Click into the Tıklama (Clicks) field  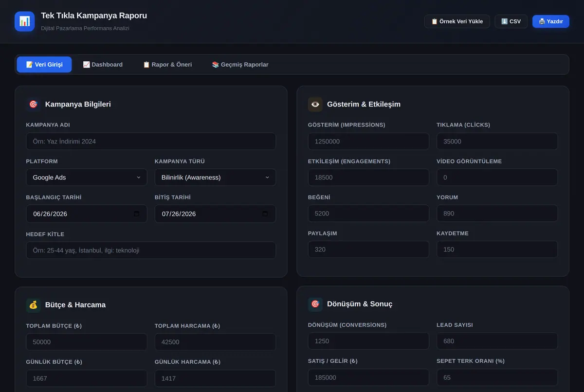497,142
